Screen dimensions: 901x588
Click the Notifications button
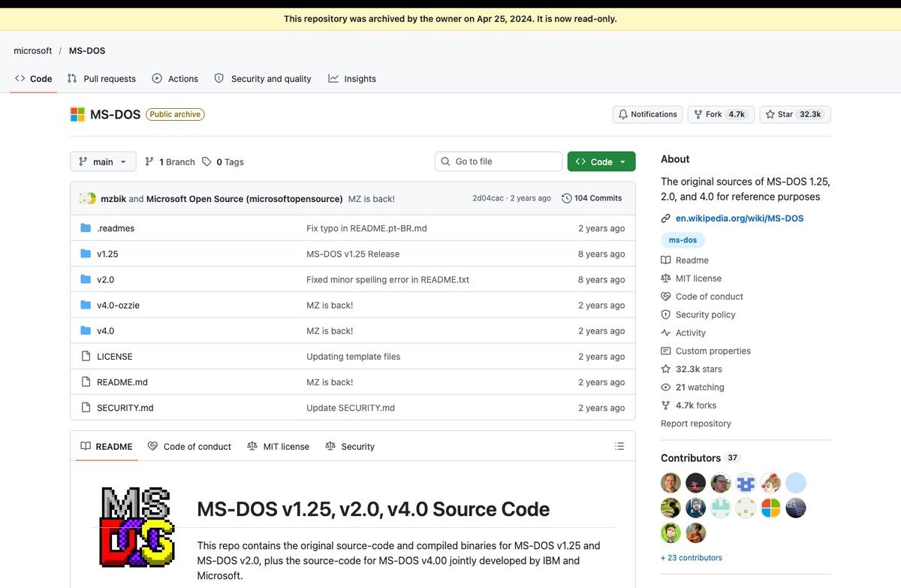(x=647, y=114)
